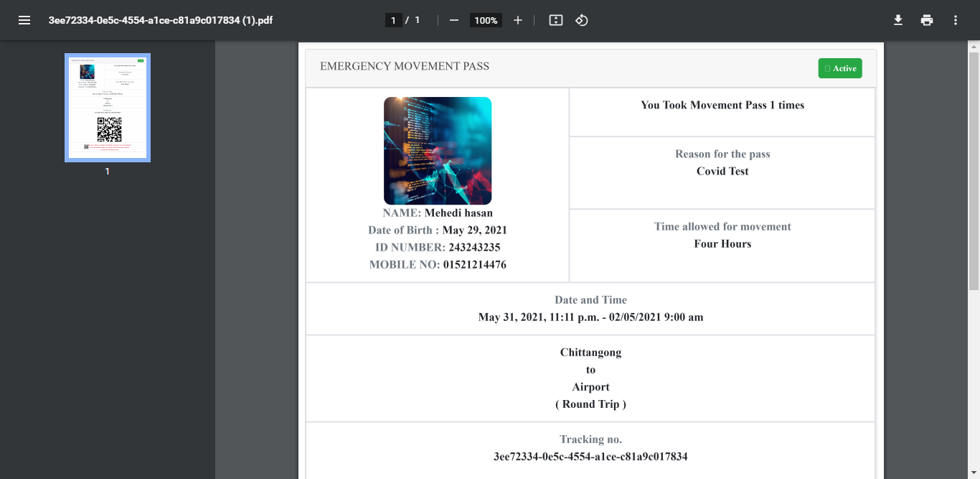This screenshot has width=980, height=479.
Task: Click the date of birth 'May 29, 2021'
Action: point(475,231)
